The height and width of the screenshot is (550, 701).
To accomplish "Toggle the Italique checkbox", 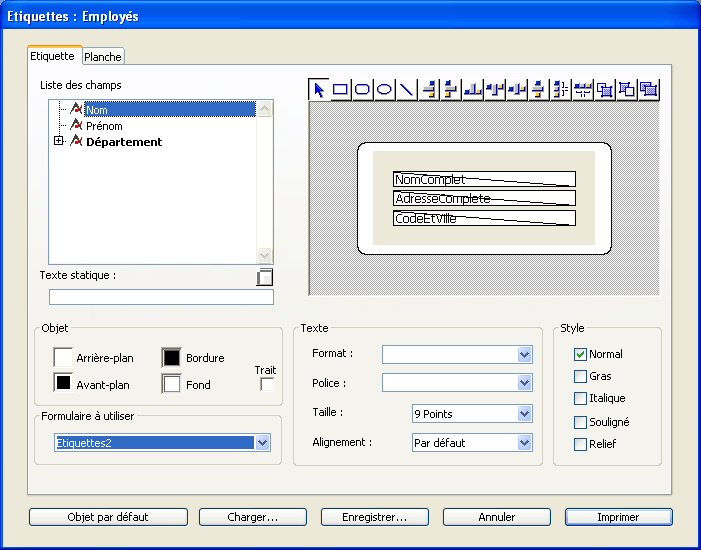I will click(580, 399).
